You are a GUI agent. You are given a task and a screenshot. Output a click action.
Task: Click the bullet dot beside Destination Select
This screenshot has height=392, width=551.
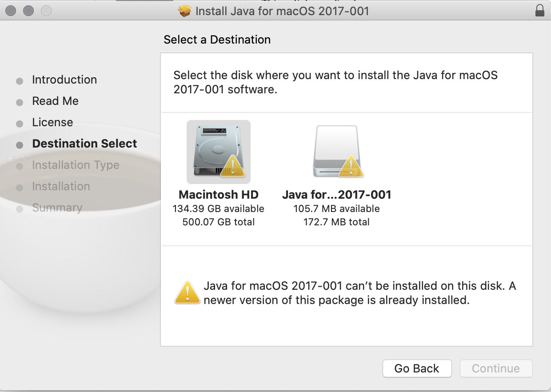(x=20, y=145)
